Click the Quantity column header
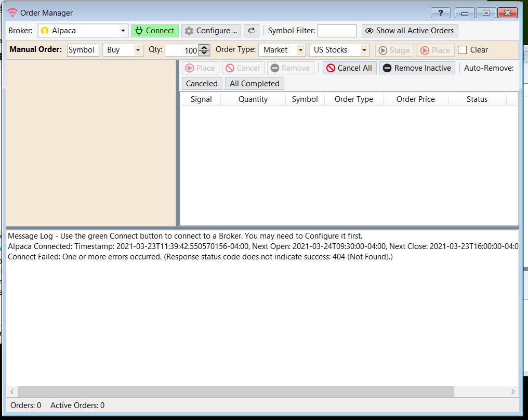The width and height of the screenshot is (528, 420). [253, 99]
